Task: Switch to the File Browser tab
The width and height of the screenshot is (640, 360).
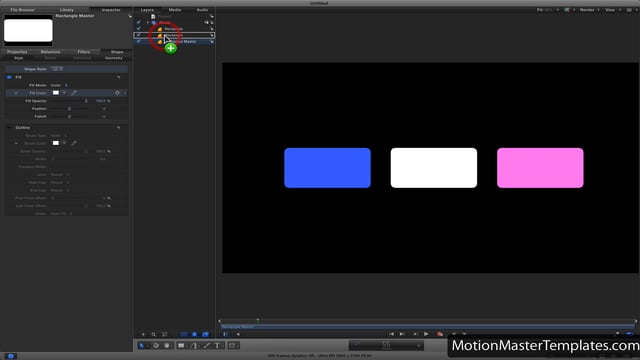Action: click(x=22, y=10)
